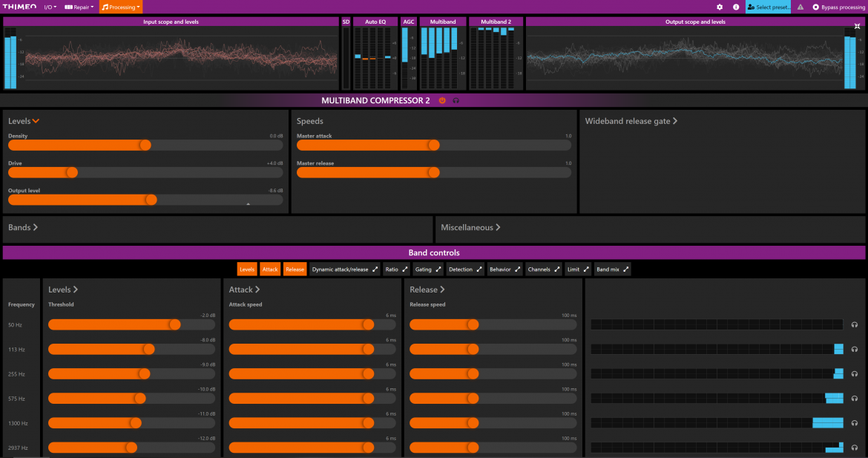Click the Select preset button
The height and width of the screenshot is (458, 868).
point(768,7)
